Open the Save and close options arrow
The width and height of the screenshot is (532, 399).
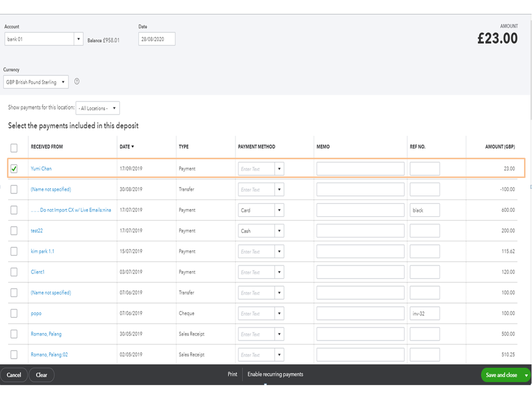tap(527, 376)
